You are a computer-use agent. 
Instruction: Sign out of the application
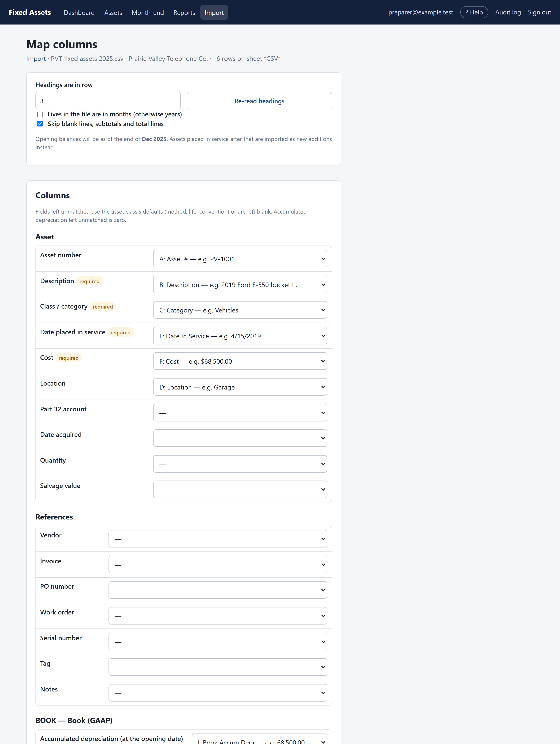[539, 12]
